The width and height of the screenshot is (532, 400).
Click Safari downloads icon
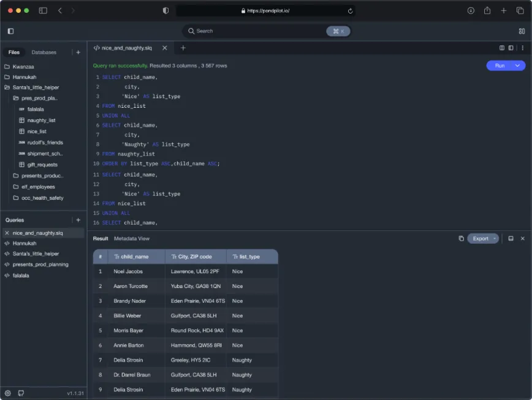click(x=471, y=10)
